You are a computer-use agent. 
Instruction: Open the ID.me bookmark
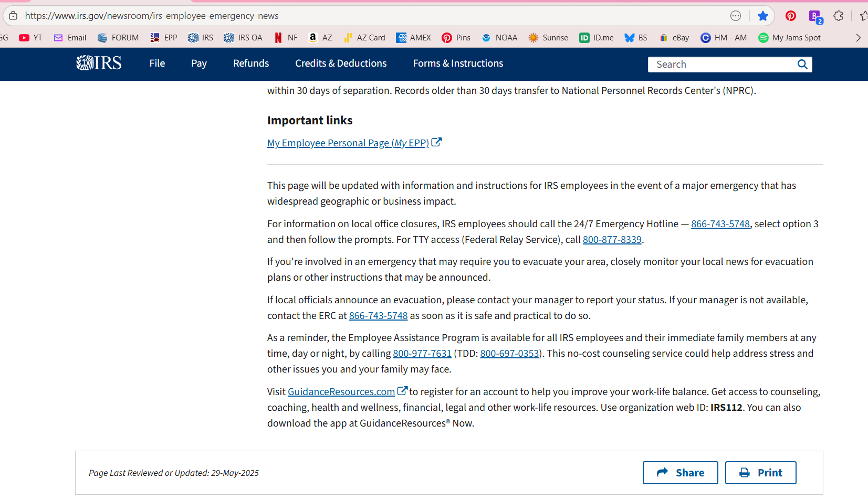596,38
